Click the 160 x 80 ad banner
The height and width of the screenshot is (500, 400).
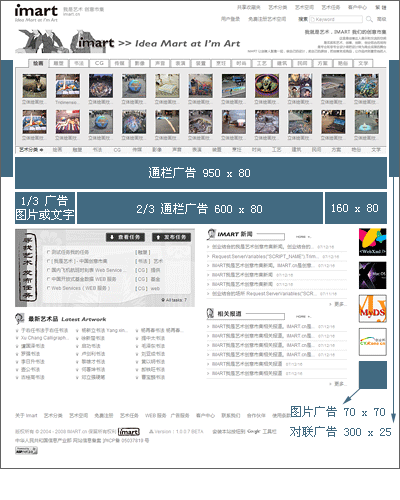(x=356, y=208)
